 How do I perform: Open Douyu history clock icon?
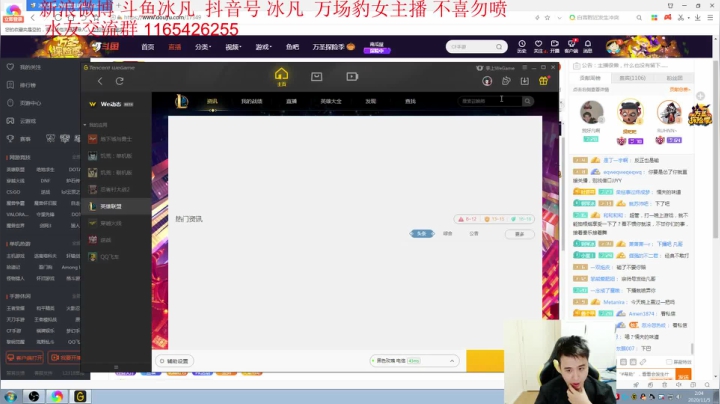[x=522, y=46]
